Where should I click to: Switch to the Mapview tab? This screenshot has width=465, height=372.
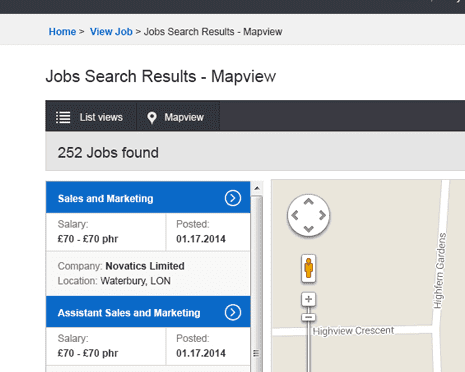click(178, 117)
